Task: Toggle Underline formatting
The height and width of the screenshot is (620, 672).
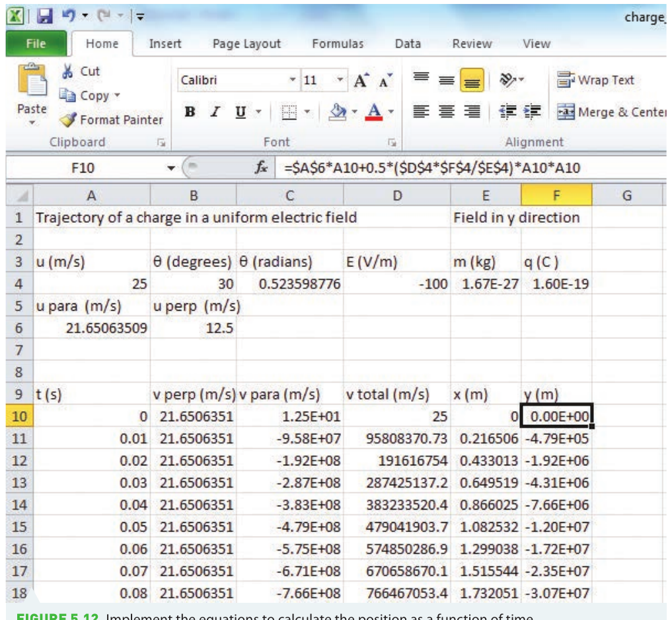Action: click(x=241, y=112)
